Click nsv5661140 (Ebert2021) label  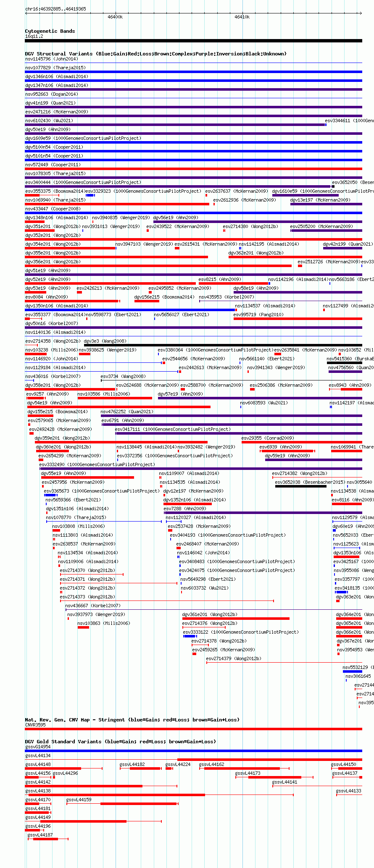click(267, 359)
